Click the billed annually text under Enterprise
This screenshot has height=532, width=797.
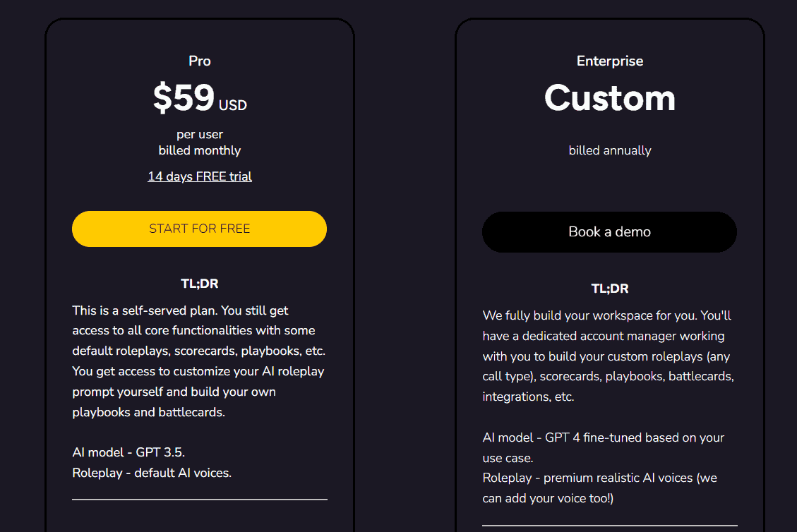(609, 150)
